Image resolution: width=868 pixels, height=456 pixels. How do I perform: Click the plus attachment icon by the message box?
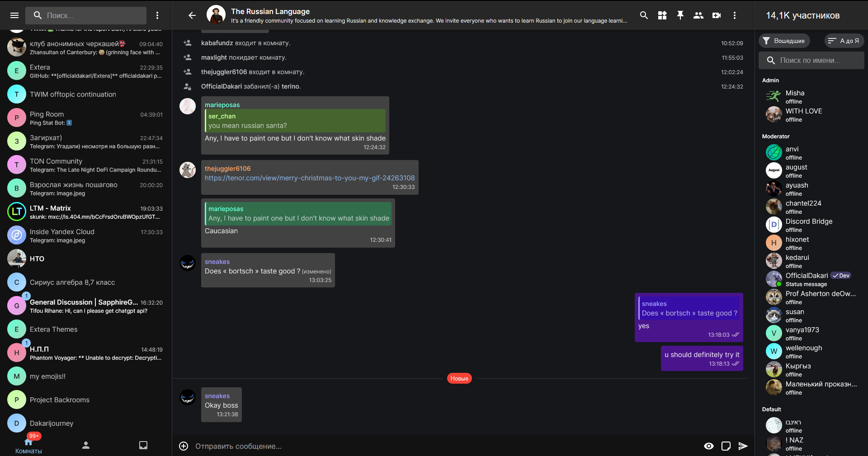(x=184, y=446)
